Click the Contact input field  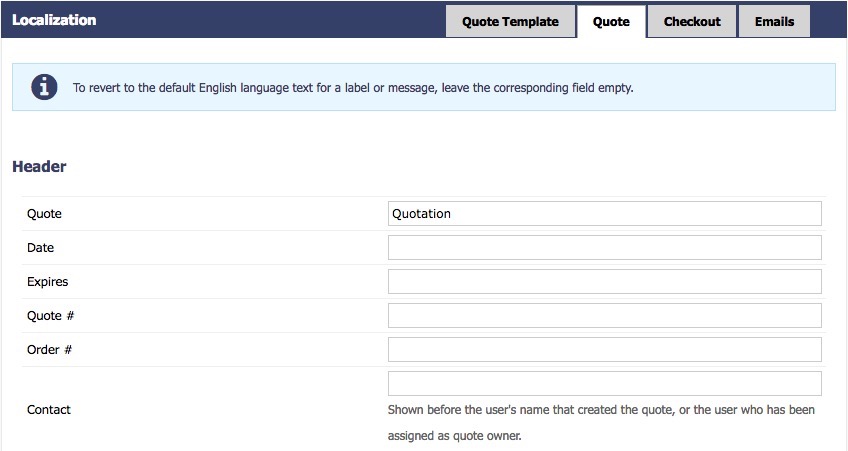(x=605, y=383)
